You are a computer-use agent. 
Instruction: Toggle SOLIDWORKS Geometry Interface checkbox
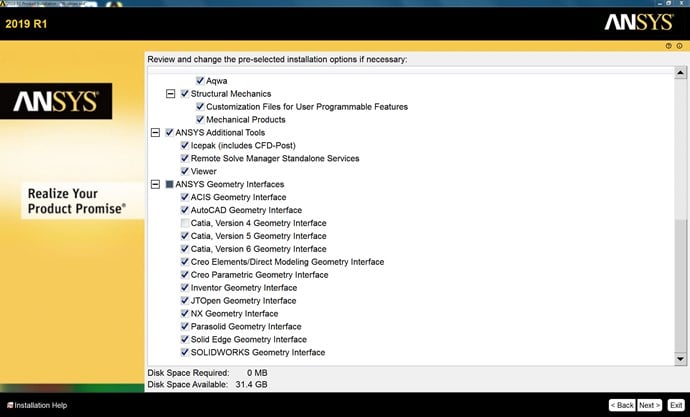coord(185,352)
